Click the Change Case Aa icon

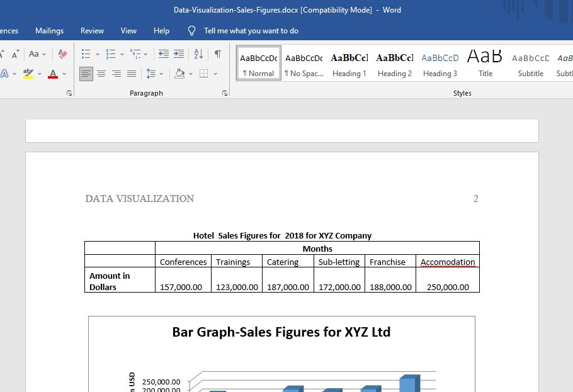[x=33, y=54]
